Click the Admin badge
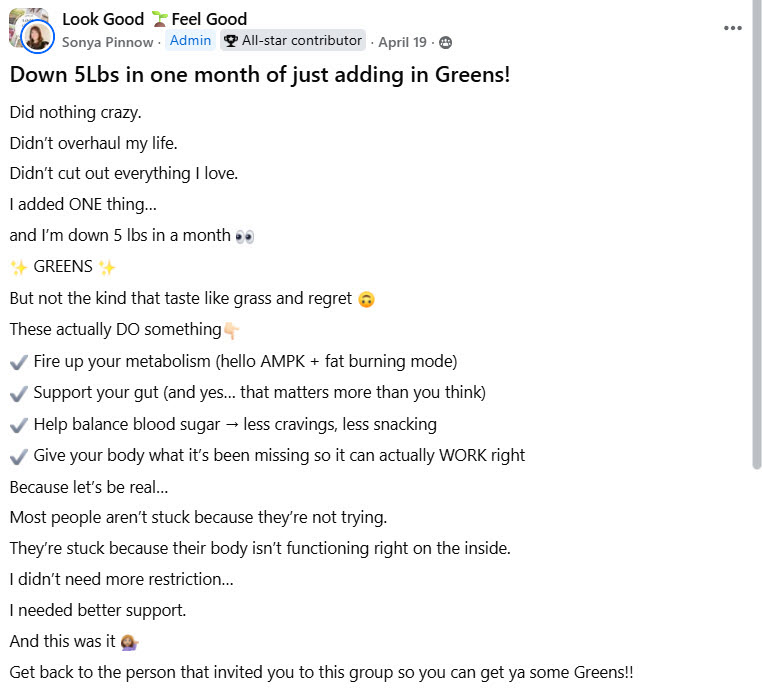762x692 pixels. click(190, 40)
